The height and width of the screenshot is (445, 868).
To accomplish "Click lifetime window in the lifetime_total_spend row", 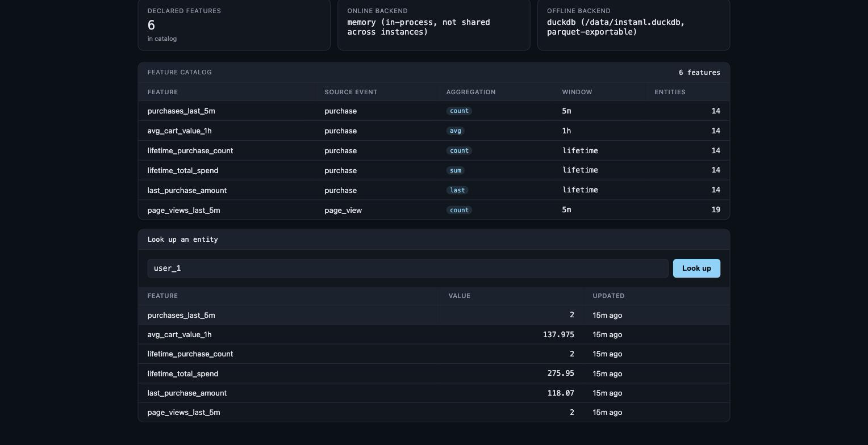I will (580, 170).
